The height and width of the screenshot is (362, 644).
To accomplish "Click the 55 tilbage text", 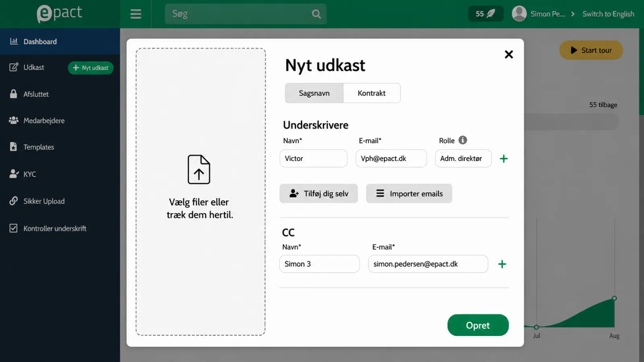I will (603, 105).
